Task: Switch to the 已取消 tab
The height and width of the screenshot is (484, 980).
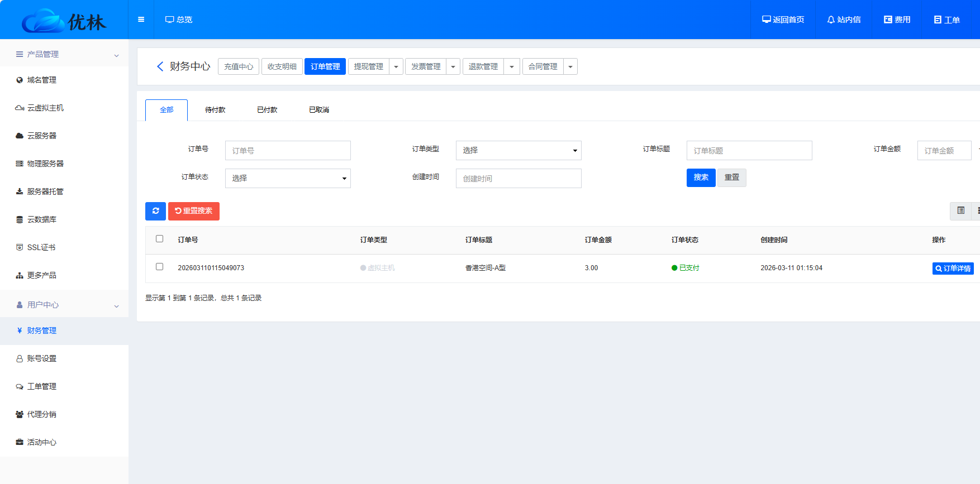Action: pyautogui.click(x=318, y=110)
